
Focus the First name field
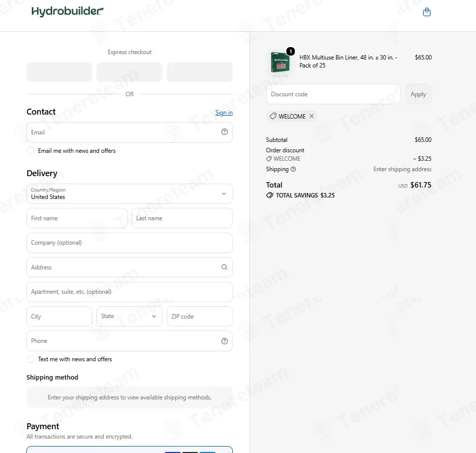point(77,218)
